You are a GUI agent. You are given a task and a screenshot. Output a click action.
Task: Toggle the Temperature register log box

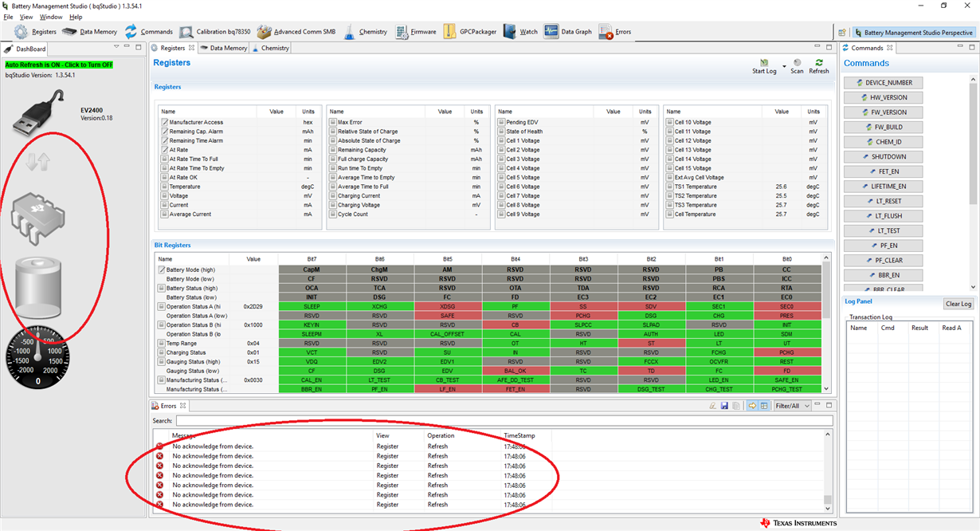point(164,187)
